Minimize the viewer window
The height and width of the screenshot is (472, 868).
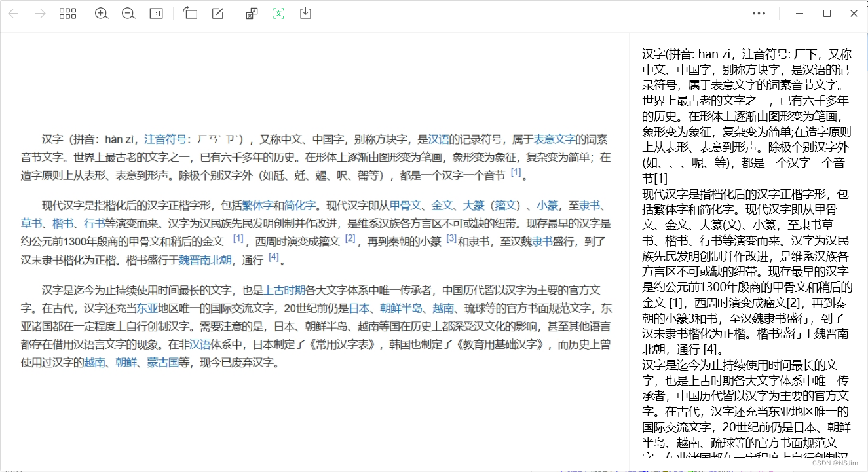pos(799,13)
